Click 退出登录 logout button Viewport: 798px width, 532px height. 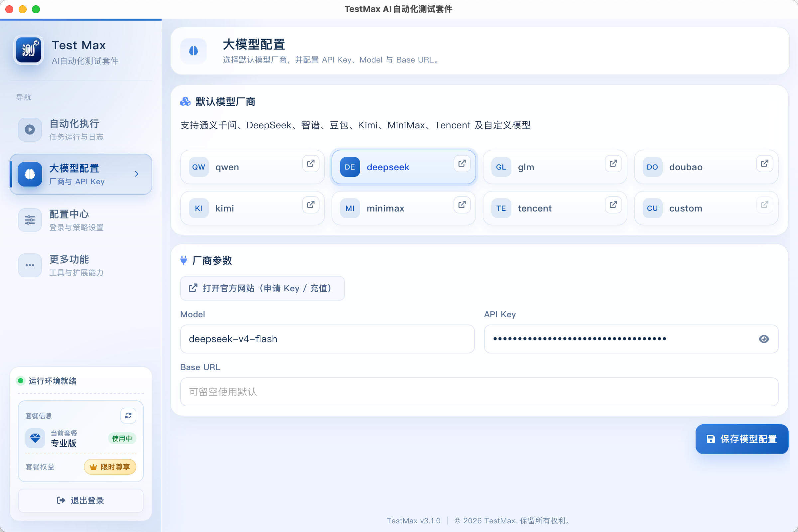tap(81, 500)
